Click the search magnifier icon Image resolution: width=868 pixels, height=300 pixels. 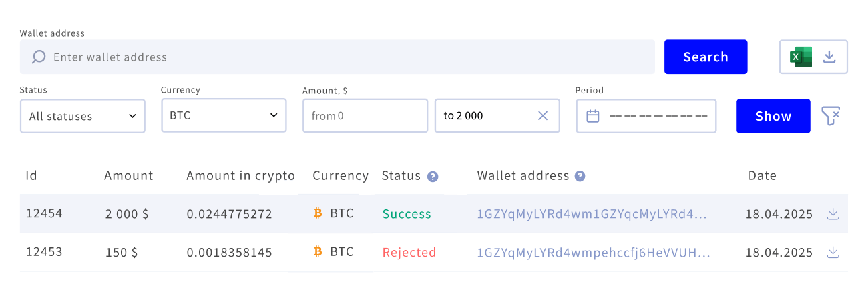(39, 57)
